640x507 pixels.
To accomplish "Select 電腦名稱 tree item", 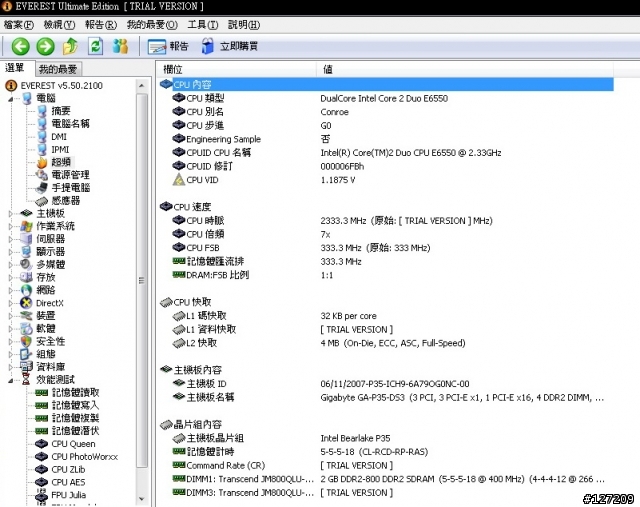I will click(70, 123).
